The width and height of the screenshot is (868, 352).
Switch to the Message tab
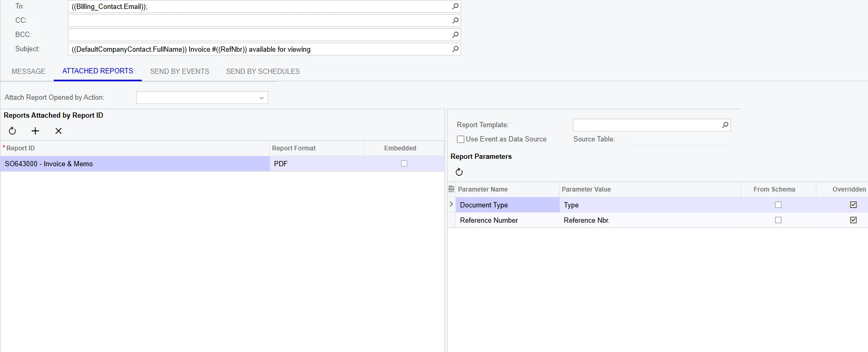(28, 71)
